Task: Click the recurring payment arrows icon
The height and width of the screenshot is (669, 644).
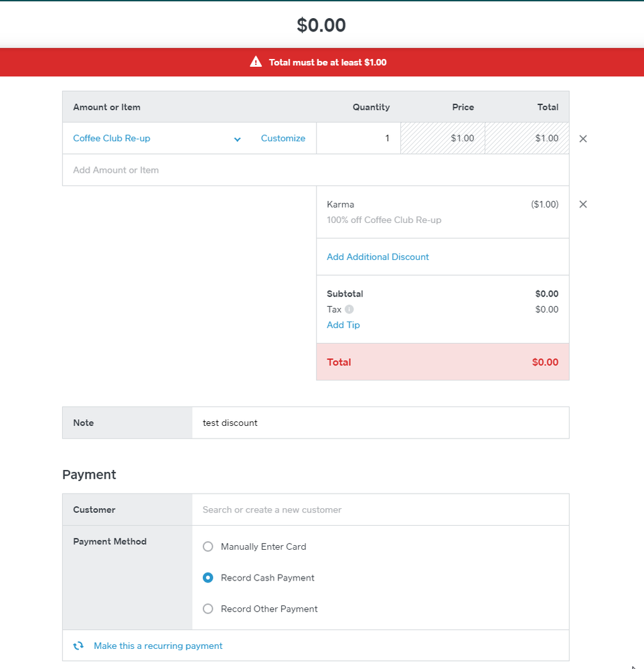Action: pos(78,646)
